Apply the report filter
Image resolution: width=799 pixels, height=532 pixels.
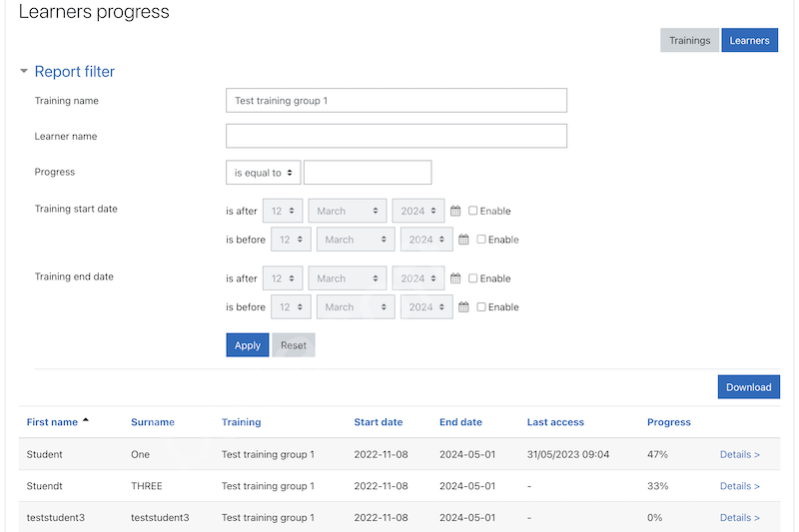(x=247, y=345)
